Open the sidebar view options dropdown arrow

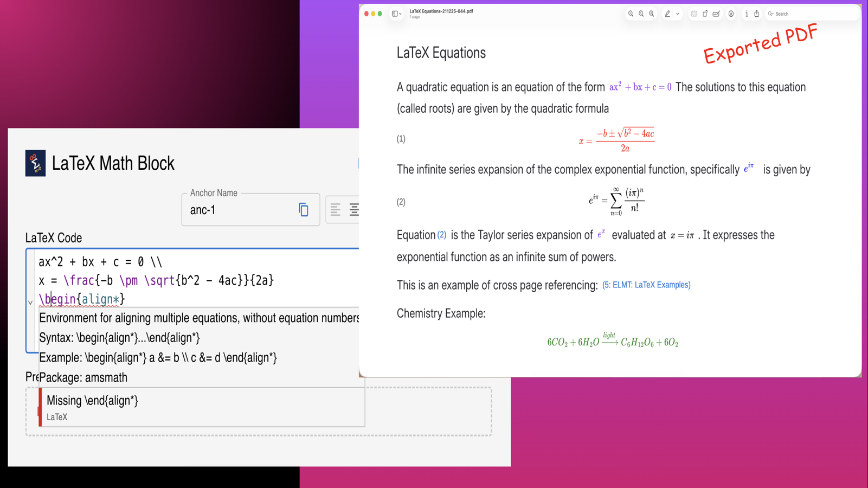(x=401, y=14)
